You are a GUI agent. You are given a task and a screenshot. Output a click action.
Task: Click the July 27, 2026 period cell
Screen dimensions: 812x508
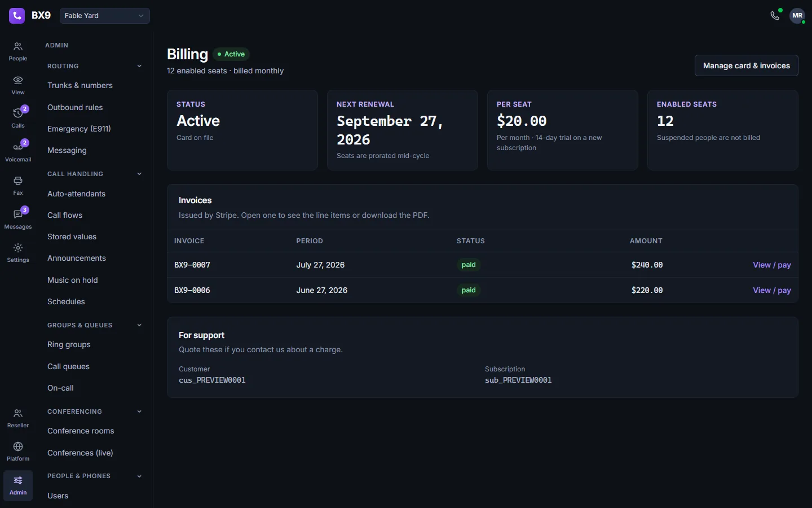[x=320, y=265]
